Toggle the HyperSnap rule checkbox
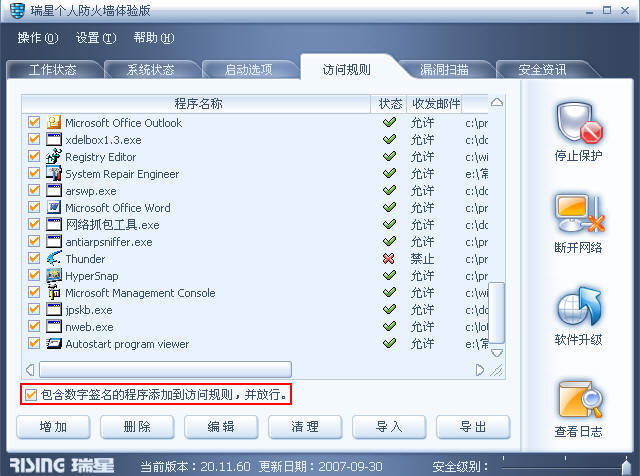The height and width of the screenshot is (476, 640). 34,275
